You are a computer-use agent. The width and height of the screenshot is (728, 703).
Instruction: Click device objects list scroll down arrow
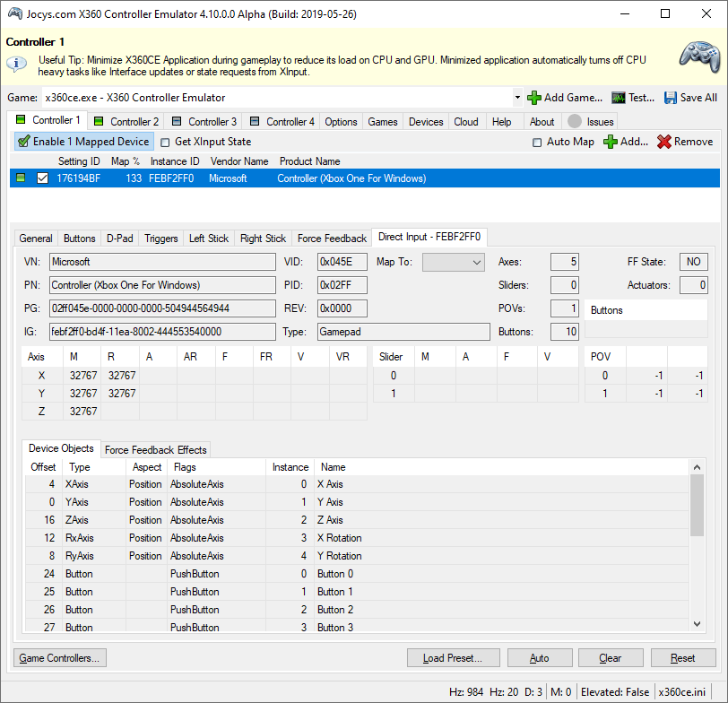pos(697,624)
